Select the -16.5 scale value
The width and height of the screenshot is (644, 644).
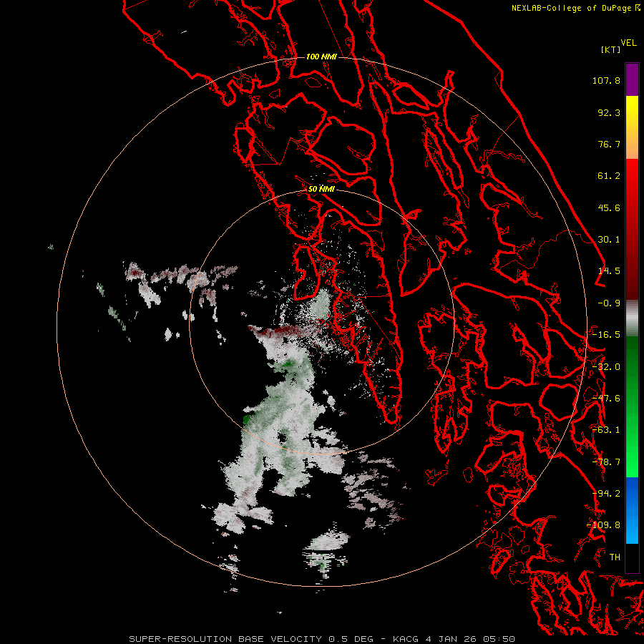[x=606, y=335]
